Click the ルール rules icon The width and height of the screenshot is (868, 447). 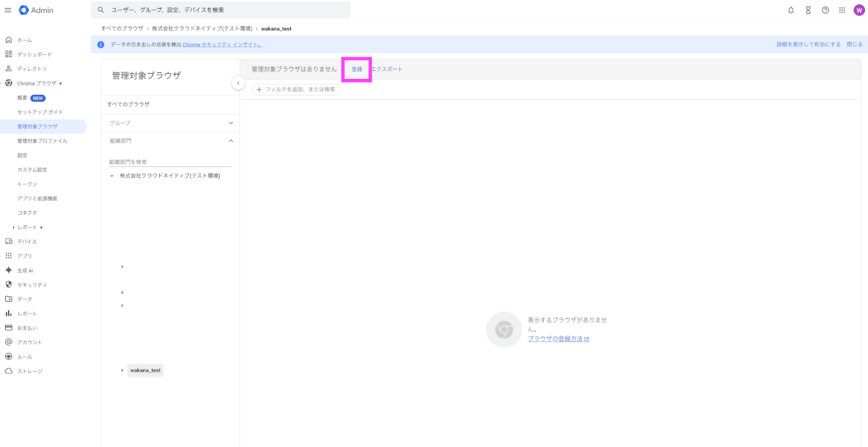coord(9,357)
